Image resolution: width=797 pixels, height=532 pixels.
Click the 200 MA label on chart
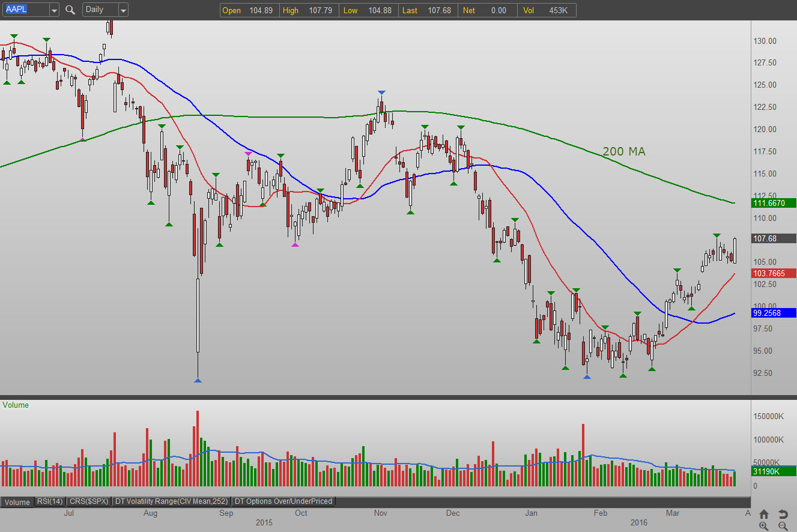[x=624, y=152]
